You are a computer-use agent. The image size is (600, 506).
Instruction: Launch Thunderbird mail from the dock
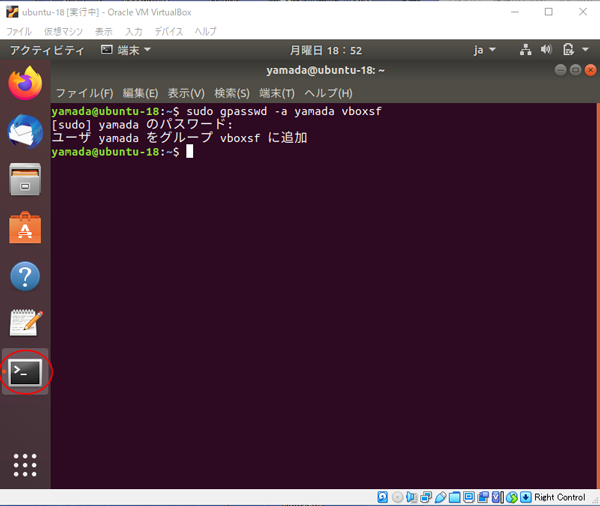tap(25, 131)
